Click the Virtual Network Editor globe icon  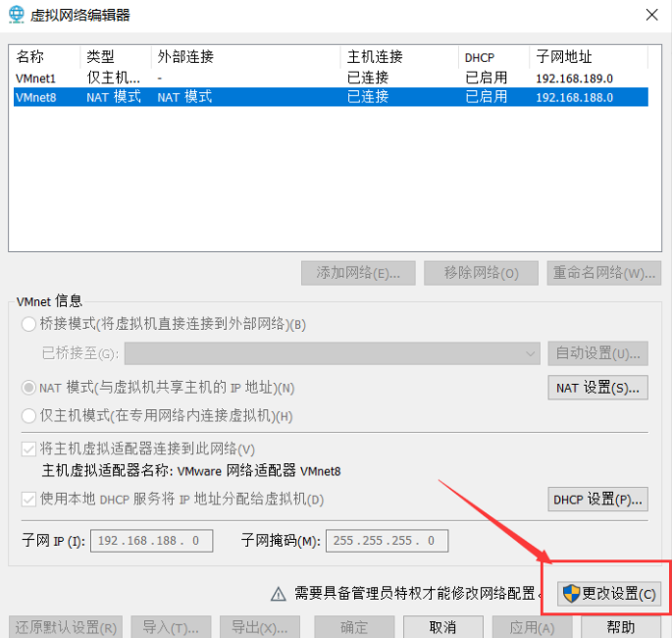pyautogui.click(x=17, y=15)
